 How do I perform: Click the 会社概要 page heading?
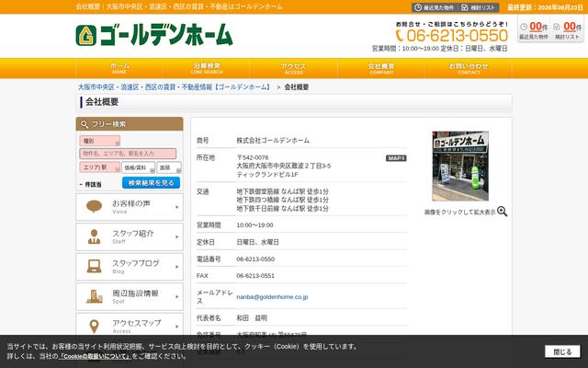click(x=102, y=102)
